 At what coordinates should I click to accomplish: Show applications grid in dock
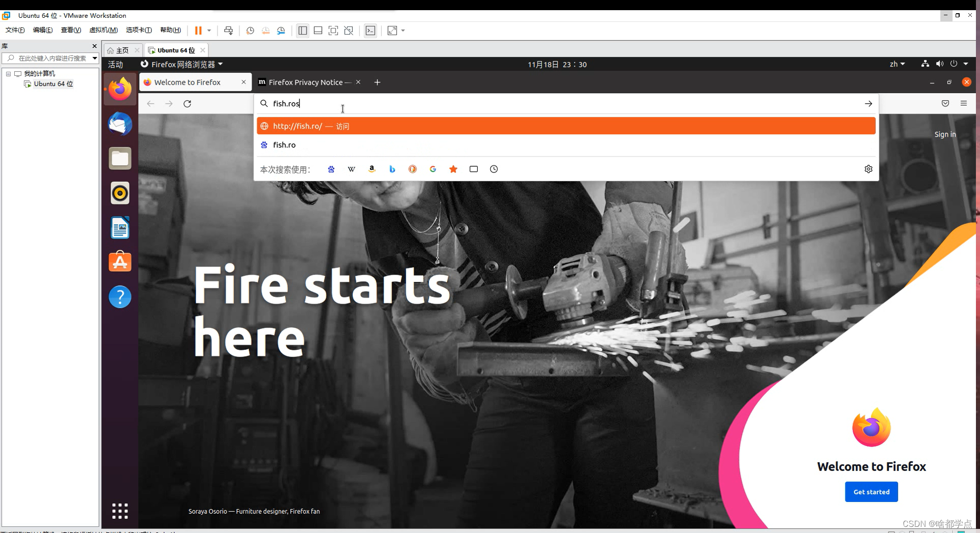(120, 511)
